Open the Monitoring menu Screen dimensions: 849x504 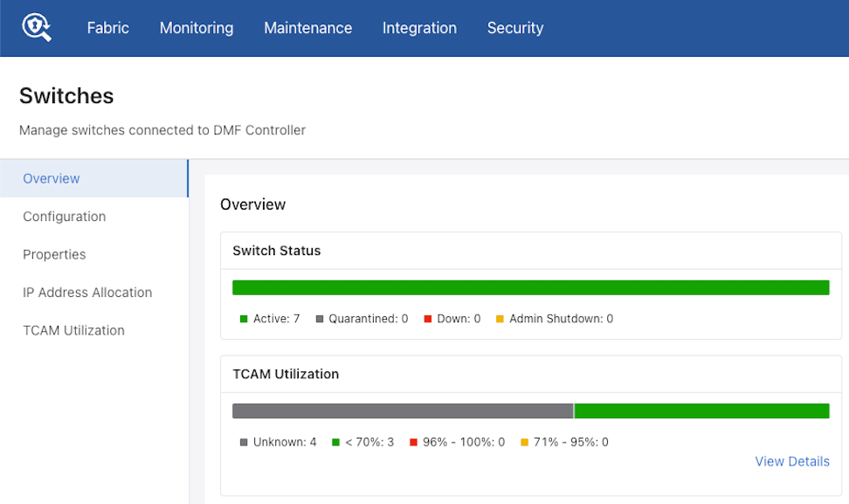197,28
